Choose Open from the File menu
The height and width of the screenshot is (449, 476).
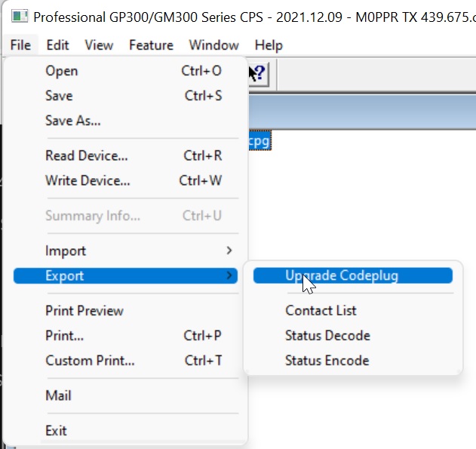click(125, 71)
